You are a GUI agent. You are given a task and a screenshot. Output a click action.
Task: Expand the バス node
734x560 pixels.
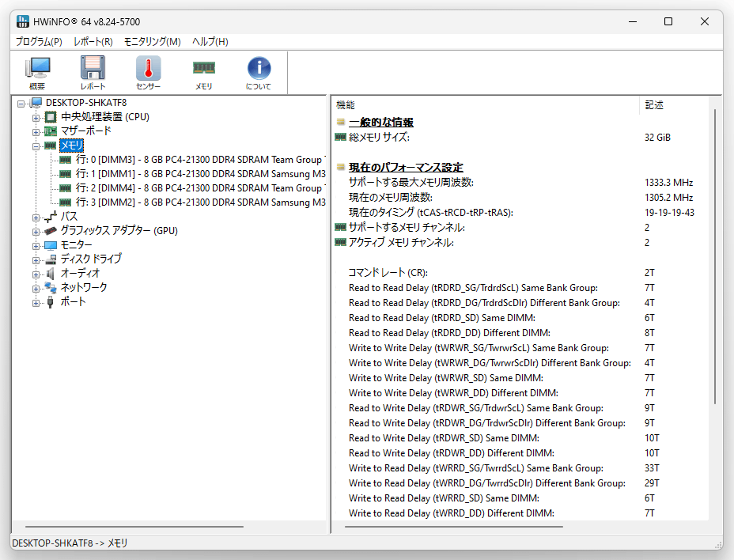pyautogui.click(x=36, y=218)
